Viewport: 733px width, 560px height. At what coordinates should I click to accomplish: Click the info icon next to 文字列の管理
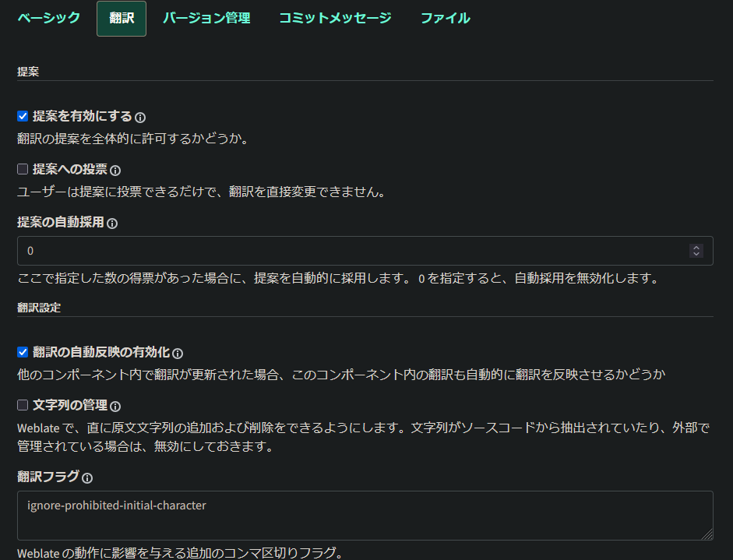click(x=115, y=407)
